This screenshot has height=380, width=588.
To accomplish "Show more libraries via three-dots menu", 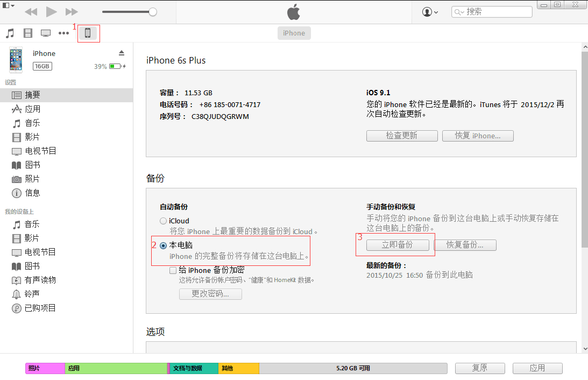I will [64, 33].
